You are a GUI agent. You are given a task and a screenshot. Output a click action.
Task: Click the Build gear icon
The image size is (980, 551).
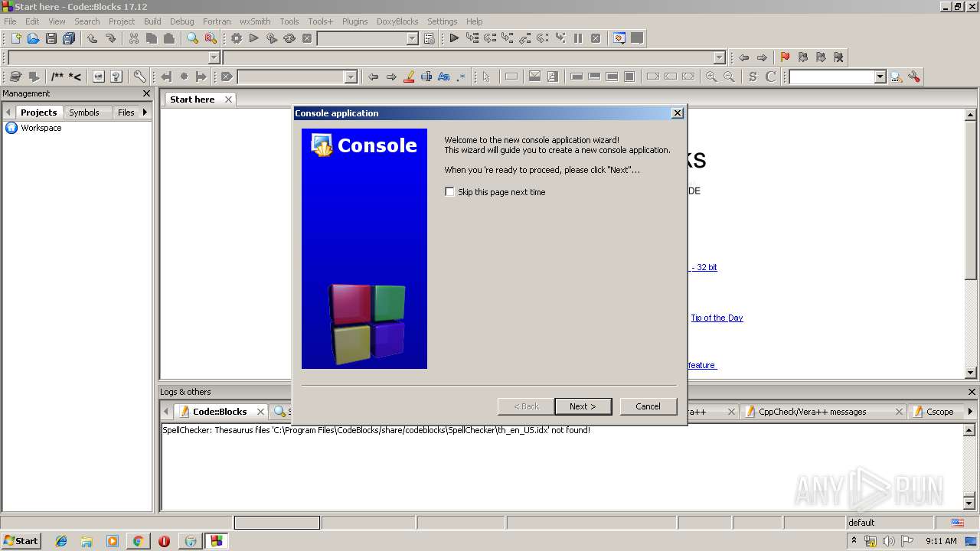click(x=236, y=38)
